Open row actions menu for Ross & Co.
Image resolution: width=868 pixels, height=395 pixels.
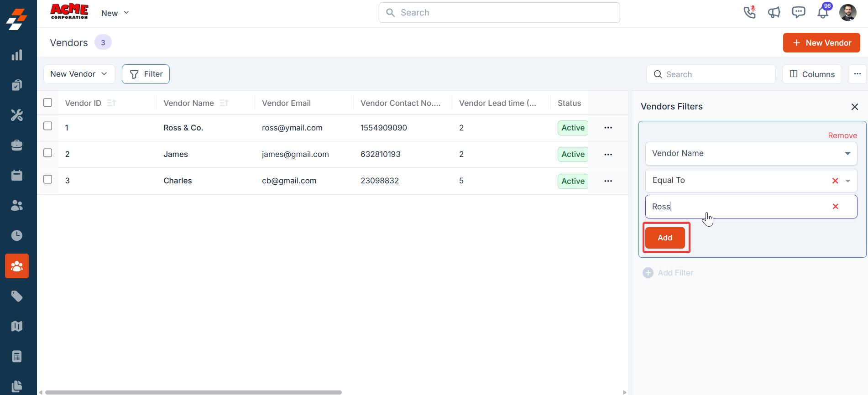pyautogui.click(x=608, y=128)
